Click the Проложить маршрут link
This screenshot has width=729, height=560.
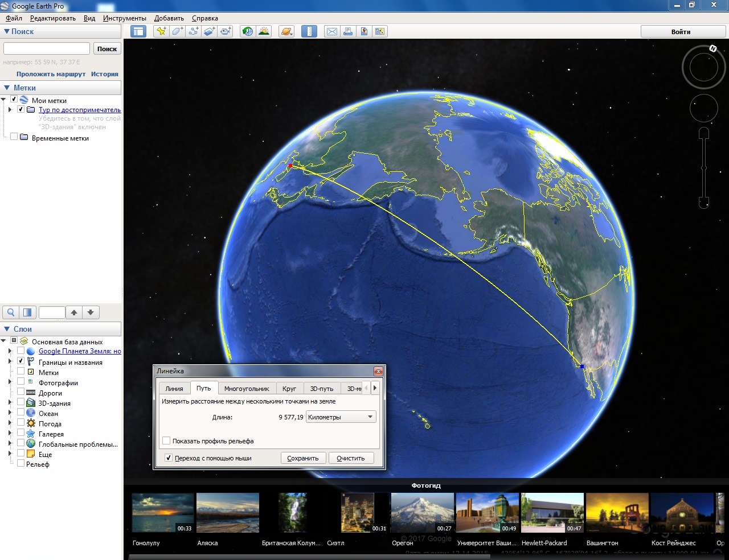pyautogui.click(x=51, y=74)
